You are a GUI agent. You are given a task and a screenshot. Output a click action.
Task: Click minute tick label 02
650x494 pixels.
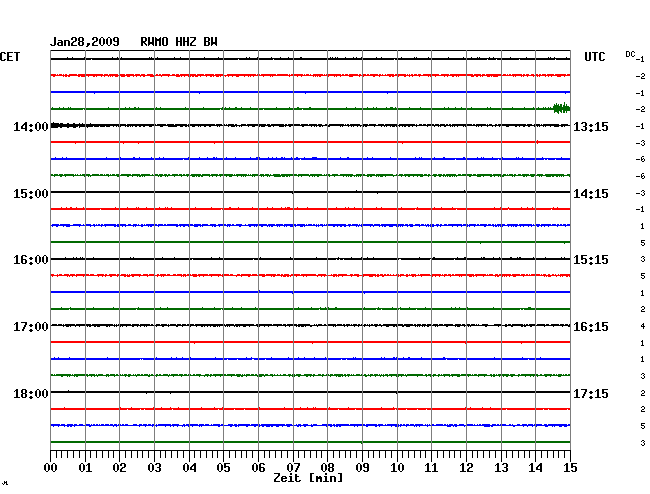tap(119, 468)
